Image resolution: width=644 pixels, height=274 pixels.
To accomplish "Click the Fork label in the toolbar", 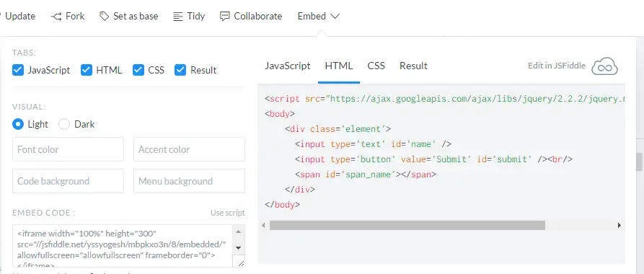I will tap(75, 17).
